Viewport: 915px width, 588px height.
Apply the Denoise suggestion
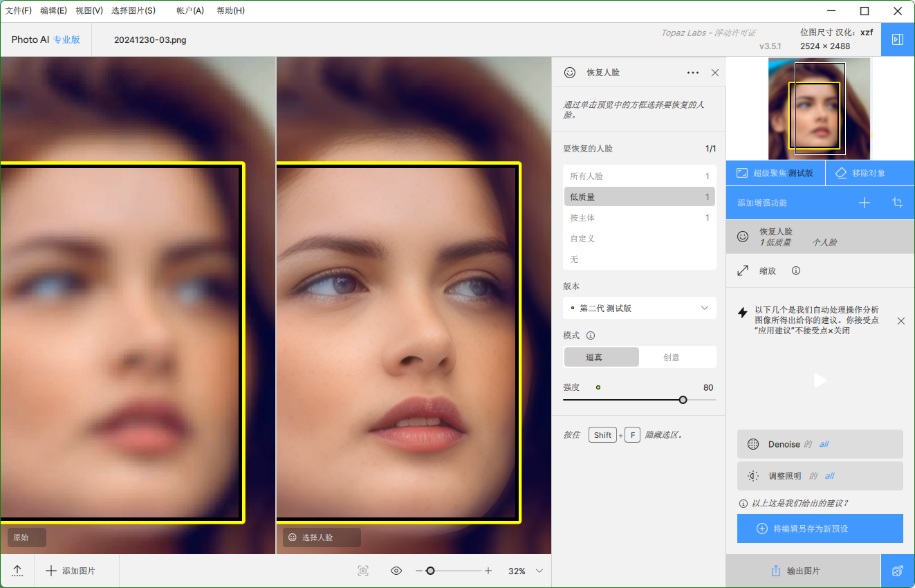820,444
